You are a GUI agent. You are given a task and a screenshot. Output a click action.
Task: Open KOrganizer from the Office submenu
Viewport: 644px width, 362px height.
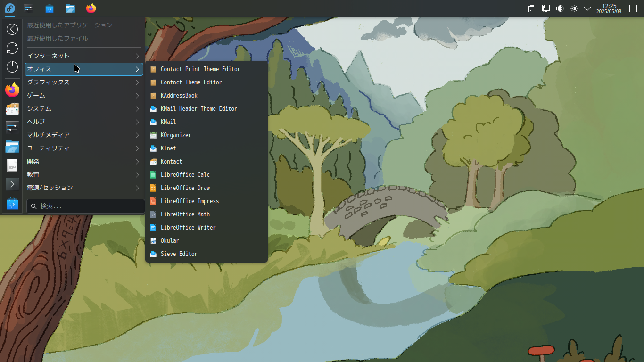206,135
